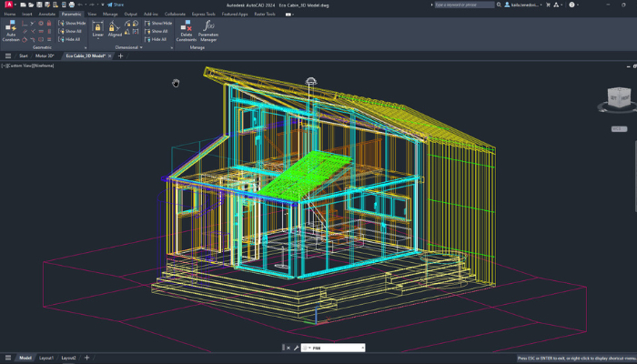Click the search magnifier icon in title bar
Screen dimensions: 637x364
click(499, 5)
